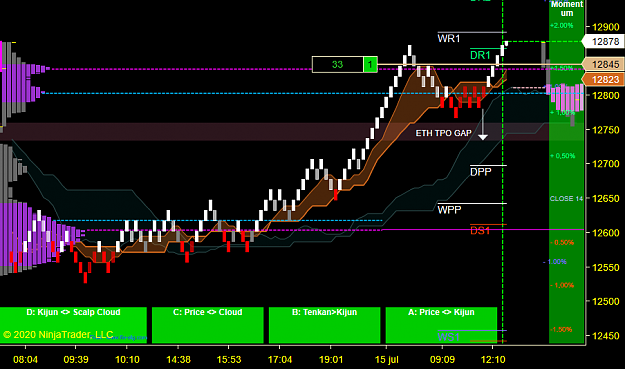Click the 12750 price axis label
Viewport: 625px width, 369px height.
pos(606,130)
